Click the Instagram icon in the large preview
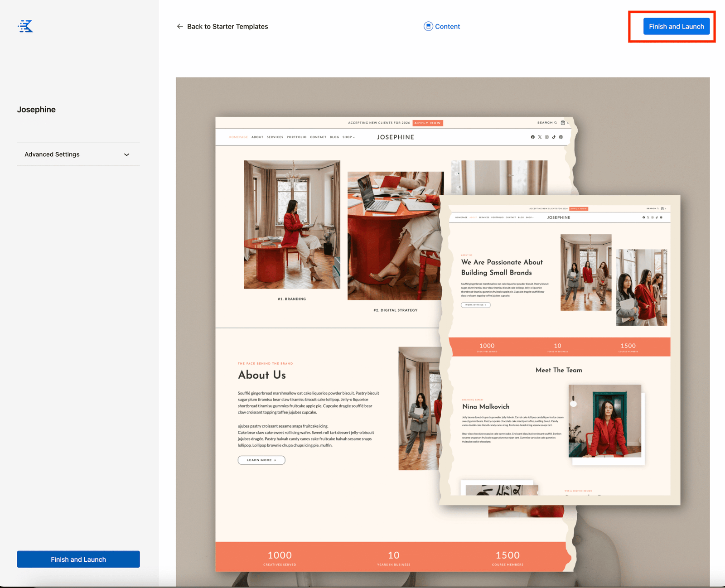 (x=547, y=137)
